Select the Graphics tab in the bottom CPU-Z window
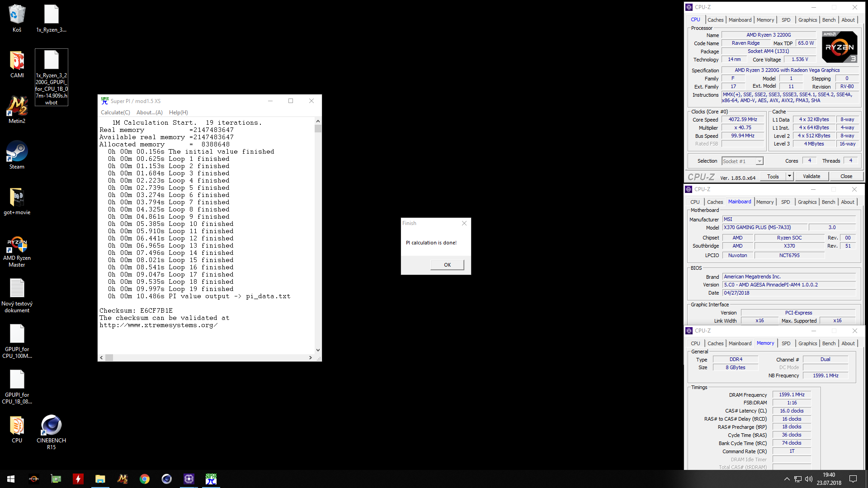Viewport: 868px width, 488px height. (807, 343)
